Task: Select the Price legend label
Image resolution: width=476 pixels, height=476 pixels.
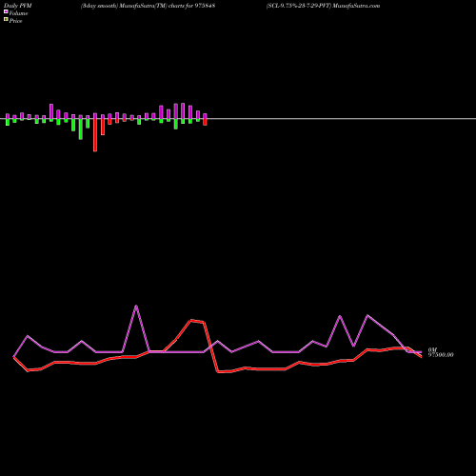Action: [15, 21]
